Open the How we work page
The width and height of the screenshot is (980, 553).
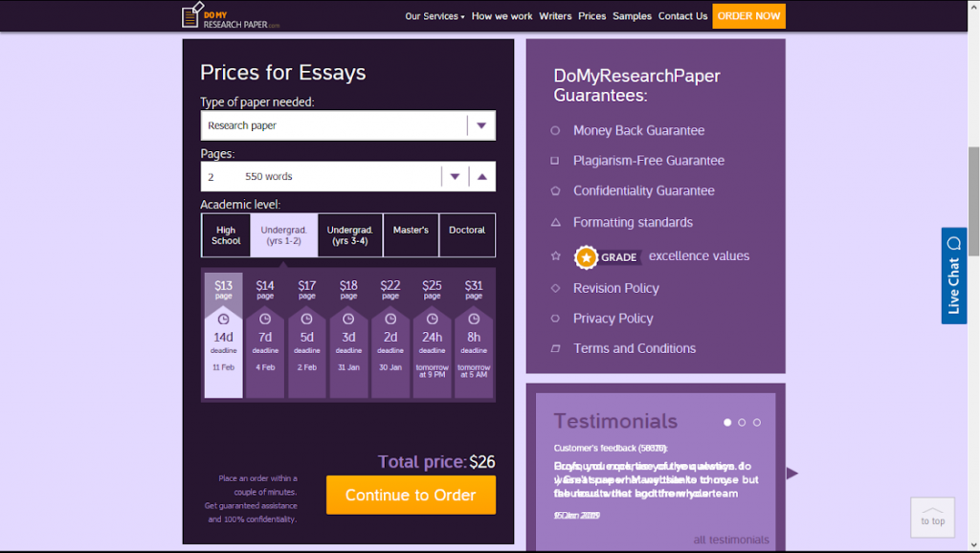click(x=501, y=16)
